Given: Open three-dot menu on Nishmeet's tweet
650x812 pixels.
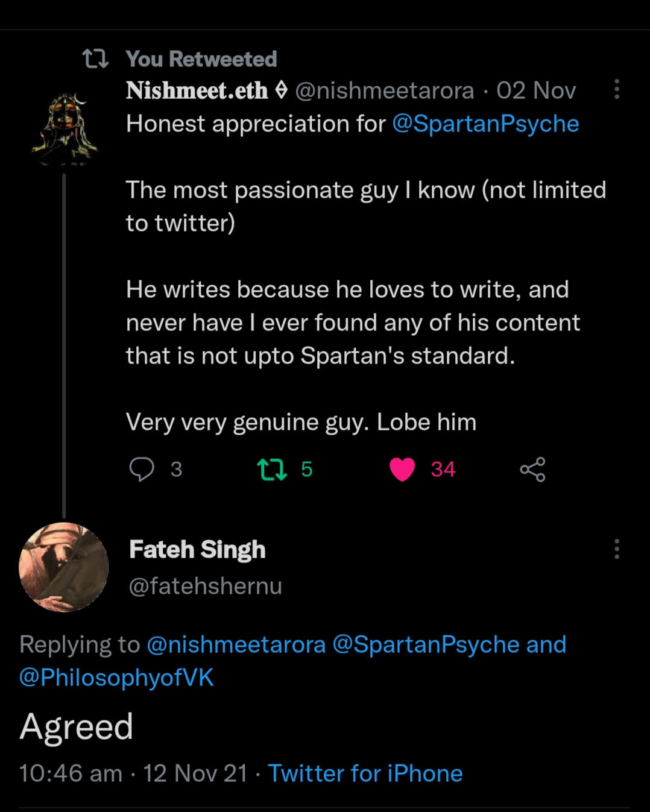Looking at the screenshot, I should click(616, 89).
